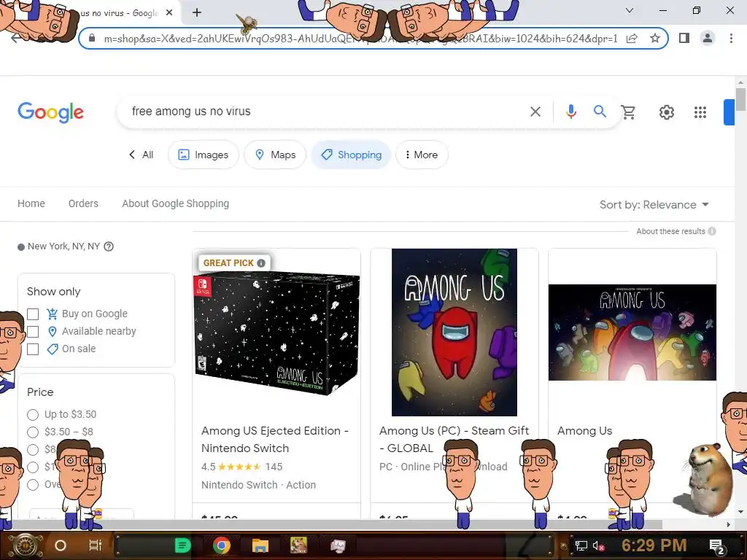747x560 pixels.
Task: Select the Shopping tab
Action: click(x=351, y=155)
